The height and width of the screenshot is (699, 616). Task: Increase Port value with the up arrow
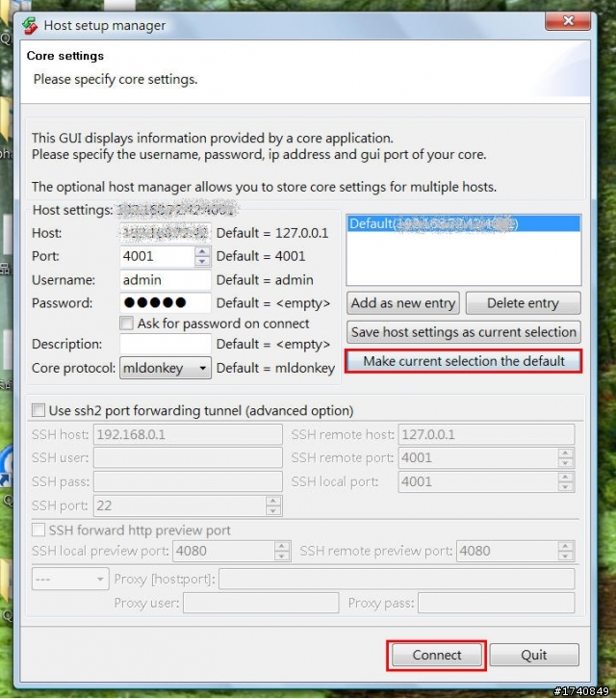point(202,251)
